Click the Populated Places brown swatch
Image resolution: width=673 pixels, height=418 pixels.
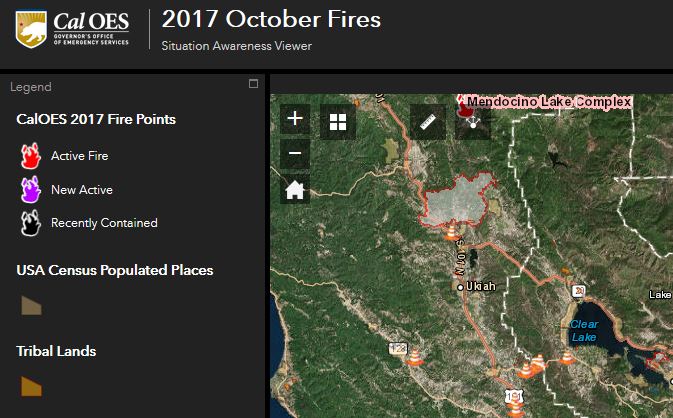coord(31,306)
